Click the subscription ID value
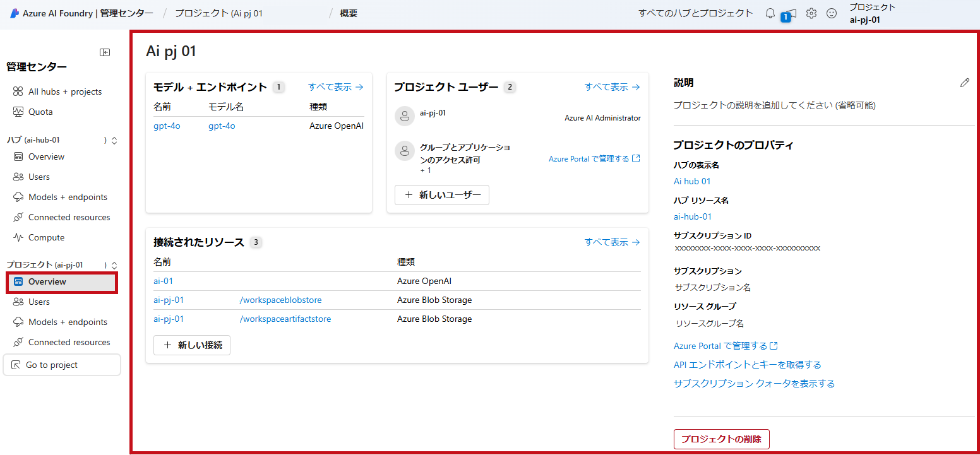Viewport: 980px width, 455px height. [x=748, y=248]
